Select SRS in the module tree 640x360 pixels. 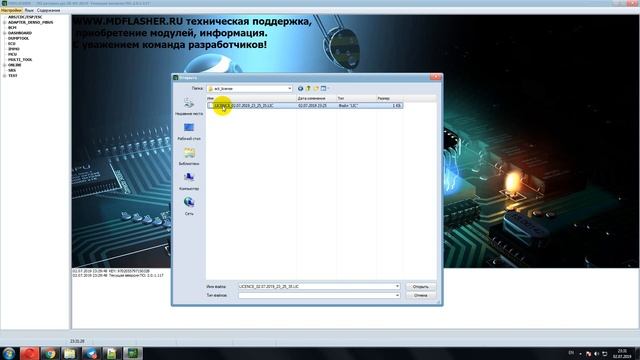(12, 70)
